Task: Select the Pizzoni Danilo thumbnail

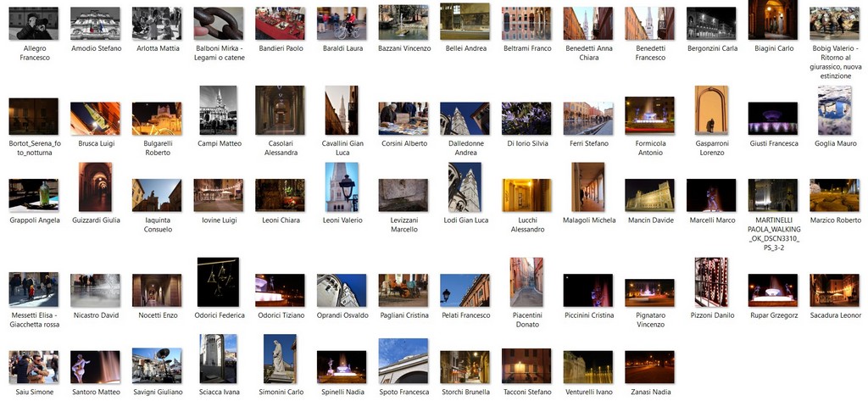Action: (711, 282)
